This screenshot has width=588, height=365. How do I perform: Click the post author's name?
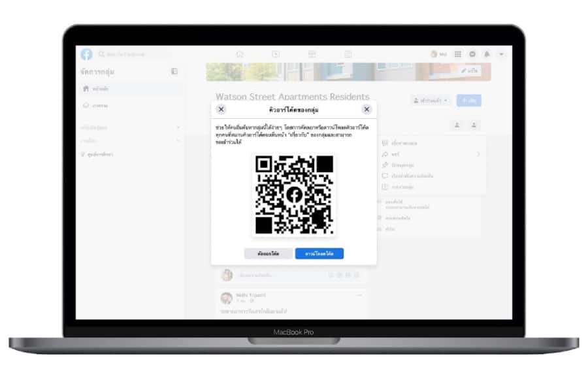coord(251,295)
